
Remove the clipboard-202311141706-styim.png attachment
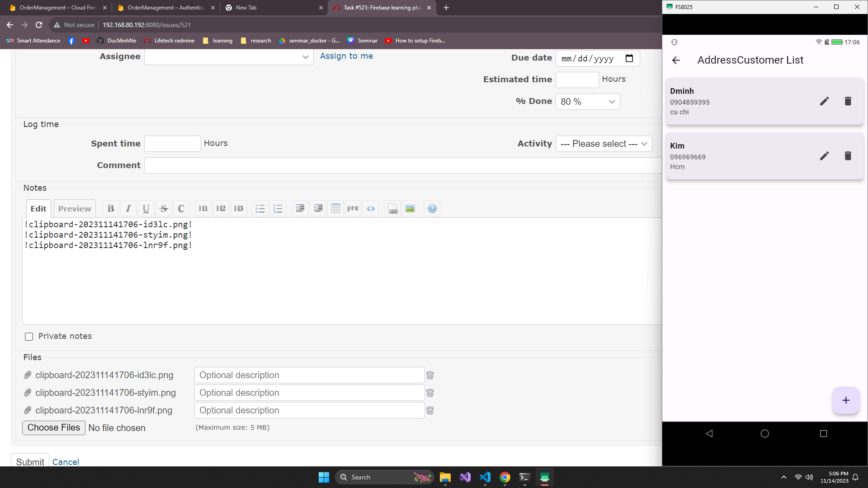click(x=430, y=393)
